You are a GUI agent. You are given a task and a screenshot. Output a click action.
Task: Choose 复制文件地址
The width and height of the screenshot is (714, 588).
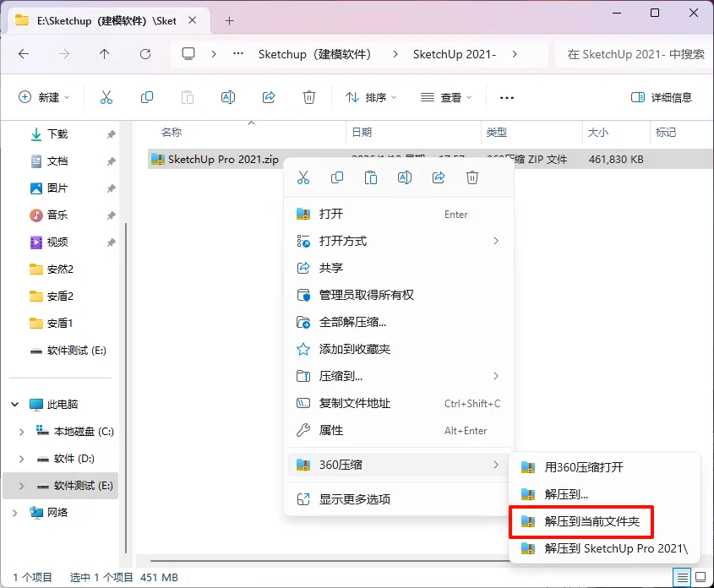pos(399,403)
